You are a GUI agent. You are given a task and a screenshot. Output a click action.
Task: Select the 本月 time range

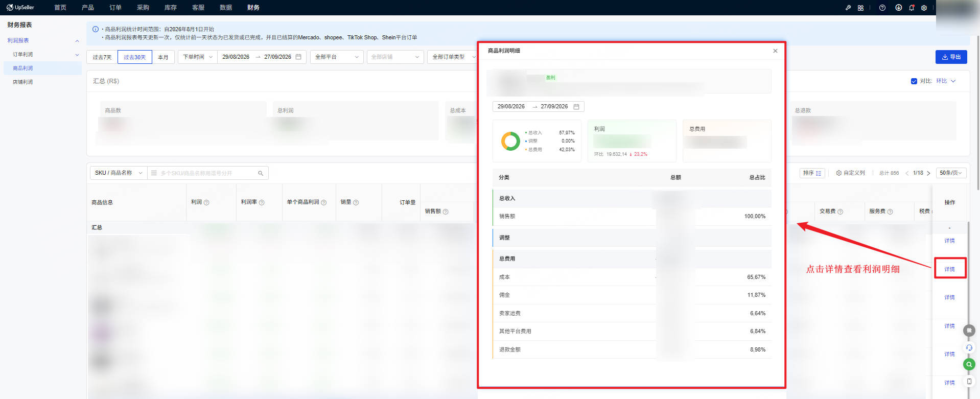[x=164, y=57]
